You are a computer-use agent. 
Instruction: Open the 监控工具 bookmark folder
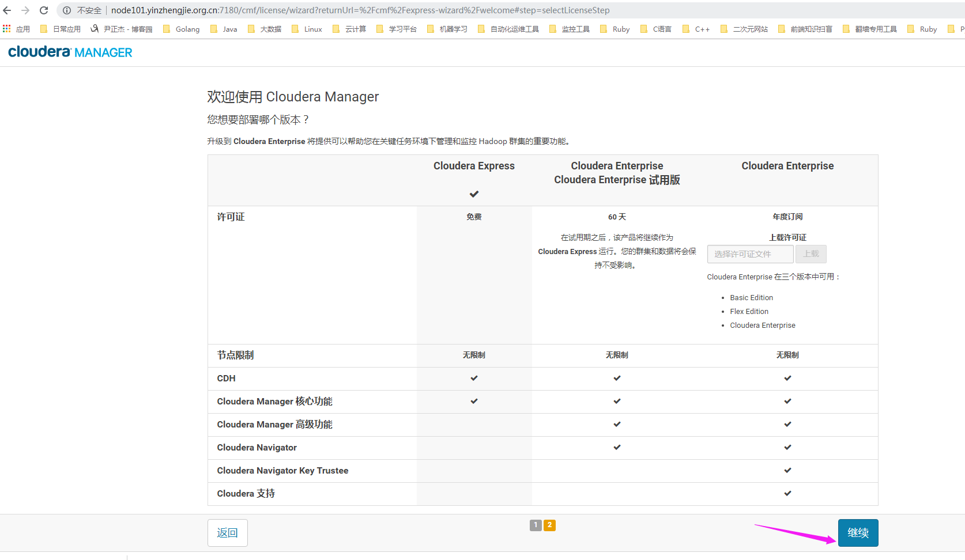tap(570, 29)
